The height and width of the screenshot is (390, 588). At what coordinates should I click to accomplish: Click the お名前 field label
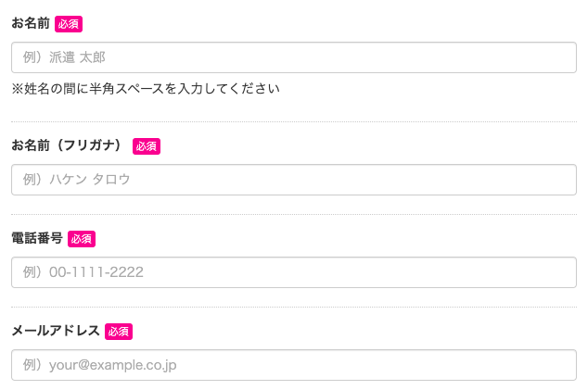click(31, 23)
